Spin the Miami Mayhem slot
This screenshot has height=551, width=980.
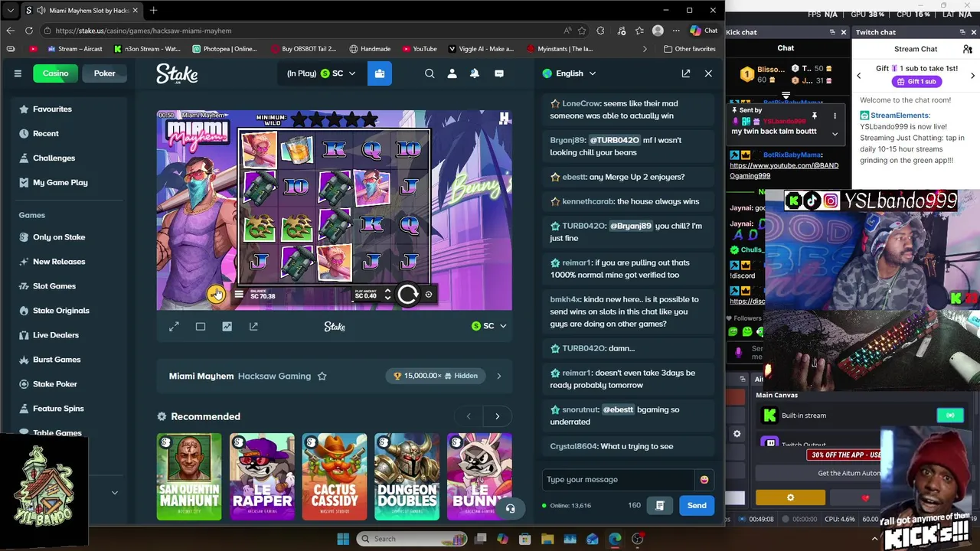[407, 295]
